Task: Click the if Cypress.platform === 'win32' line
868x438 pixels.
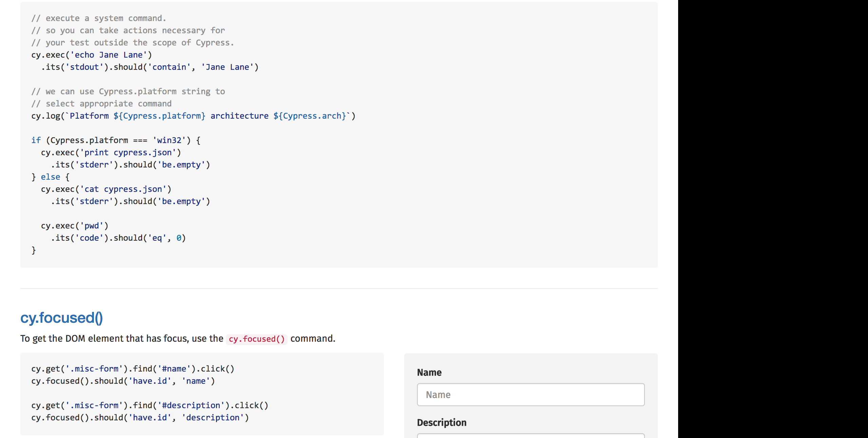Action: [116, 140]
